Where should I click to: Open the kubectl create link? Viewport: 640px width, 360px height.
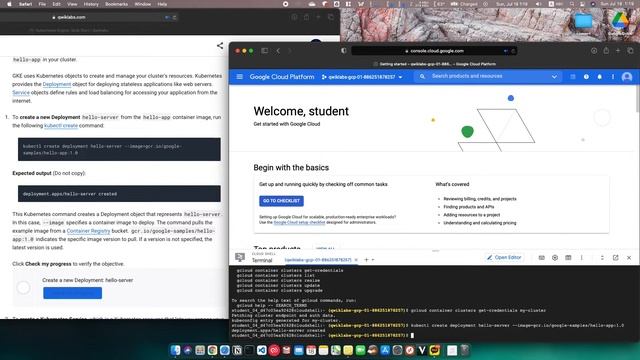(61, 125)
